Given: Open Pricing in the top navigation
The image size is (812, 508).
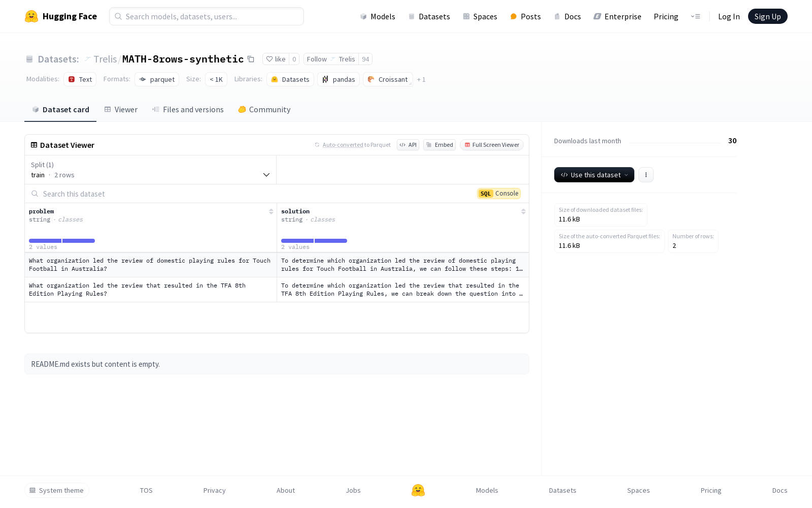Looking at the screenshot, I should pos(666,16).
